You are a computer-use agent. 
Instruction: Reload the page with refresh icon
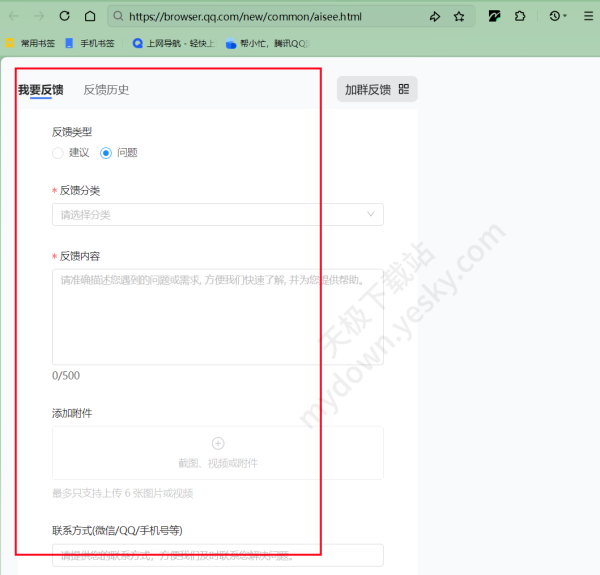65,17
